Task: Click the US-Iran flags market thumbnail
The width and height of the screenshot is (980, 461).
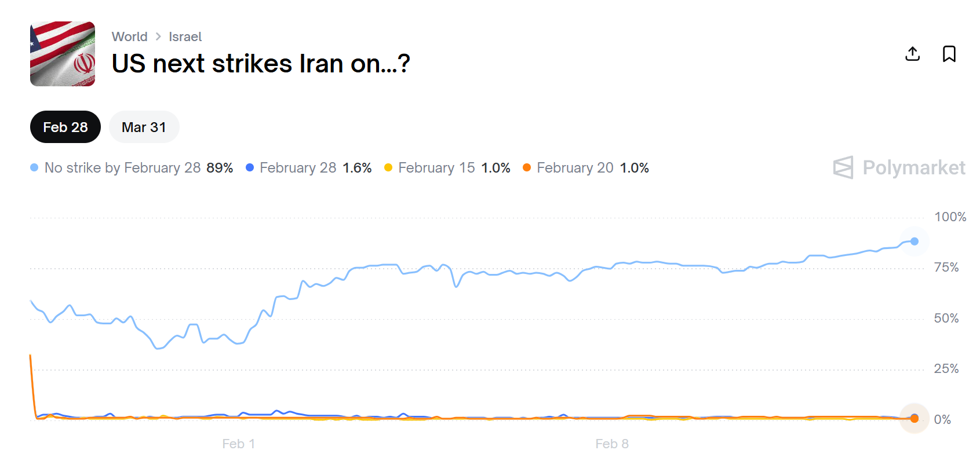Action: point(63,54)
